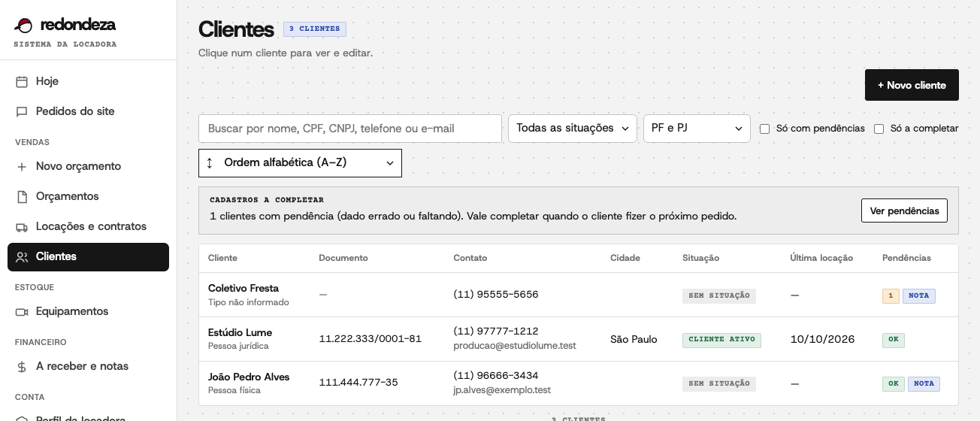Click OK badge in Estúdio Lume row
The height and width of the screenshot is (421, 980).
coord(894,340)
